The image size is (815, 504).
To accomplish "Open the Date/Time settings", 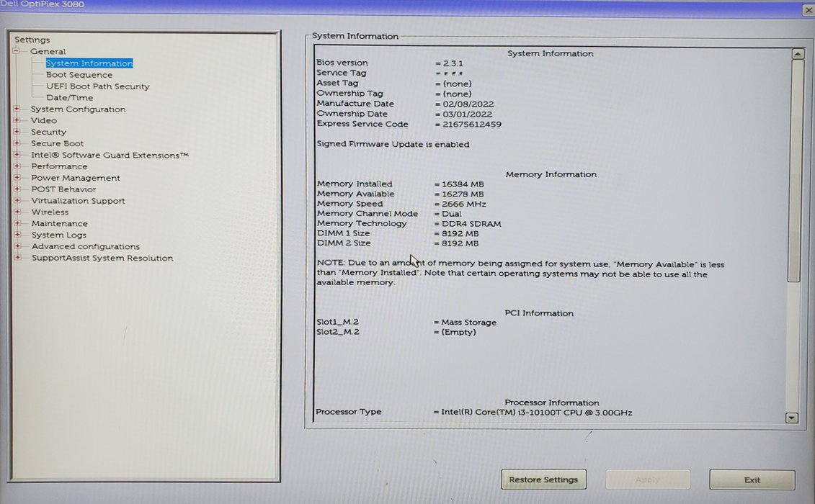I will point(70,98).
